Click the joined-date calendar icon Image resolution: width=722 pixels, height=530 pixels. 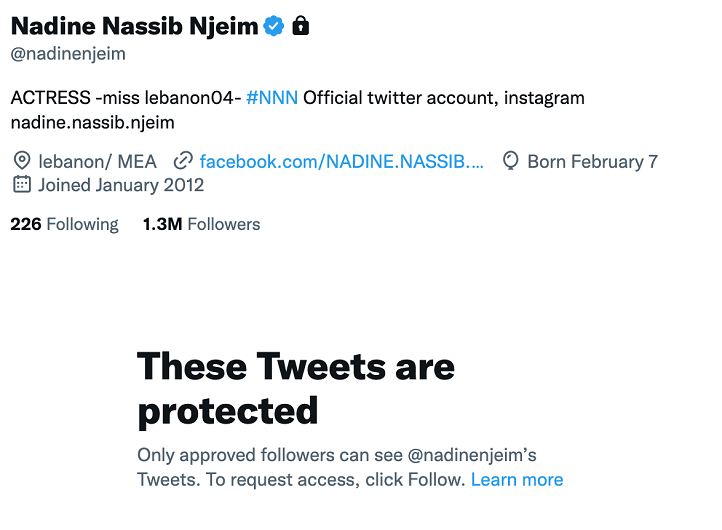tap(21, 184)
